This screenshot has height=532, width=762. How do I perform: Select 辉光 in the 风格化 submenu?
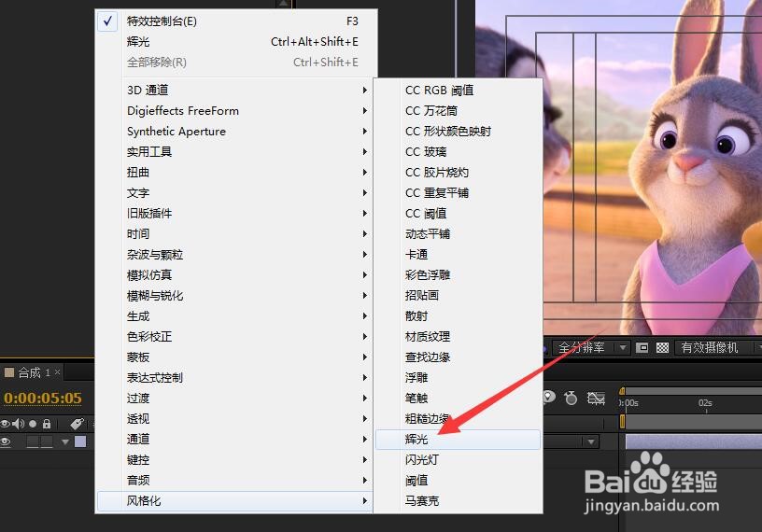458,440
